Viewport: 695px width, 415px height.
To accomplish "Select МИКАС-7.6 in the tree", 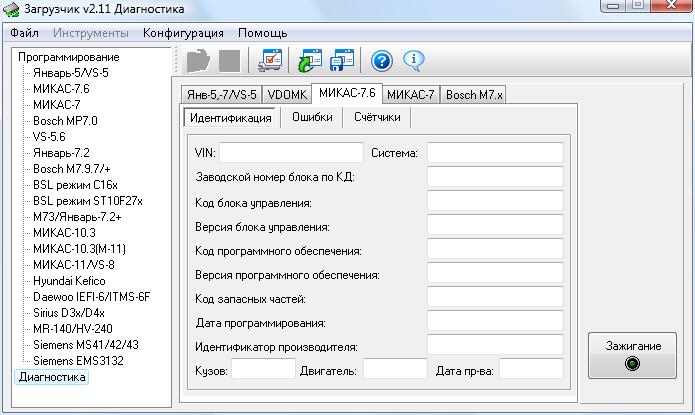I will pyautogui.click(x=61, y=89).
